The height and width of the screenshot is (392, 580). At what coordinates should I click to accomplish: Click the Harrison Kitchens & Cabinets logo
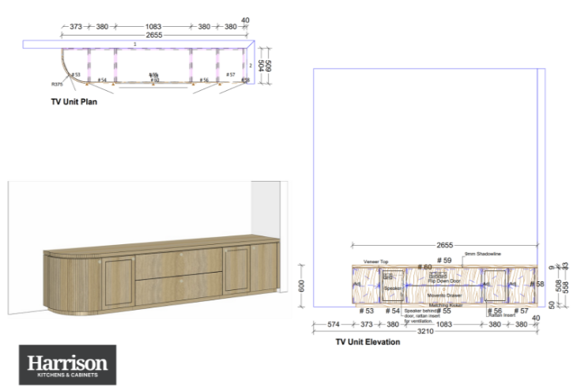click(x=68, y=365)
